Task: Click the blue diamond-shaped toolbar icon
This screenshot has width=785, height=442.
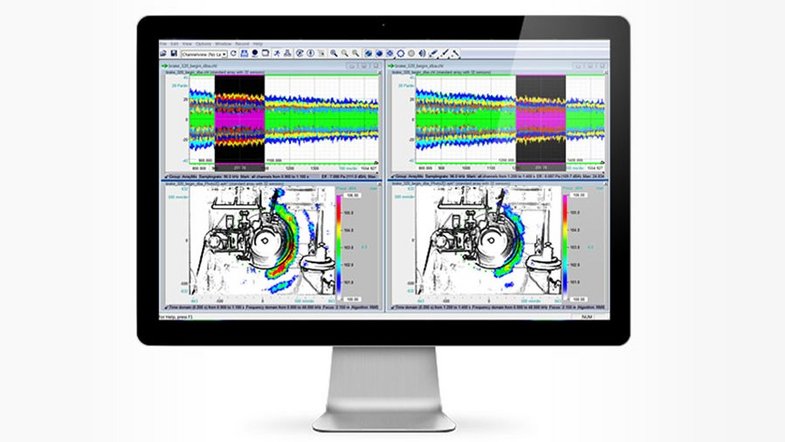Action: 389,53
